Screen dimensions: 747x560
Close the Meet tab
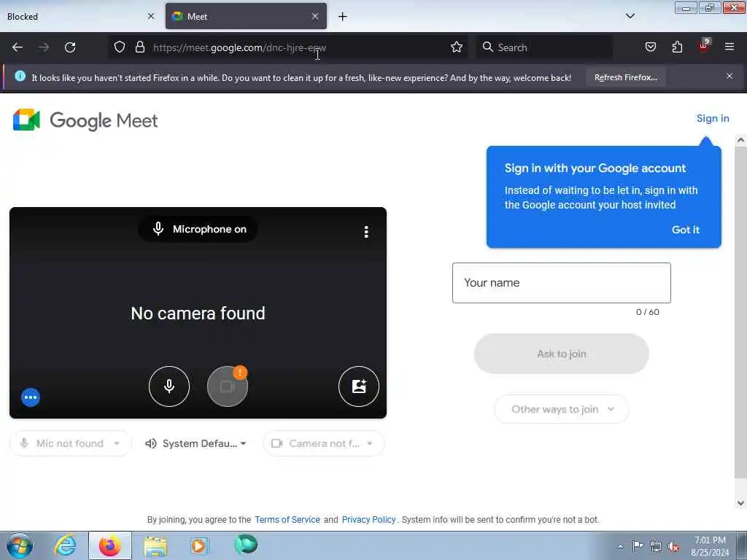coord(315,16)
